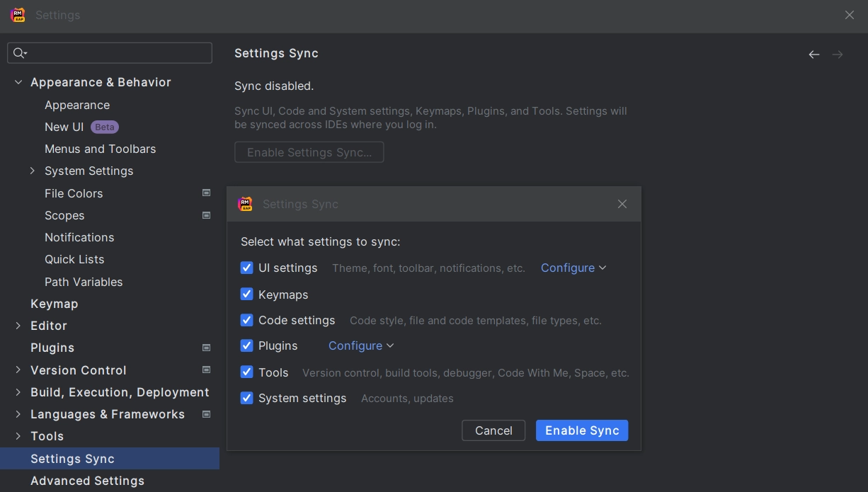This screenshot has width=868, height=492.
Task: Expand the Languages & Frameworks section
Action: coord(18,414)
